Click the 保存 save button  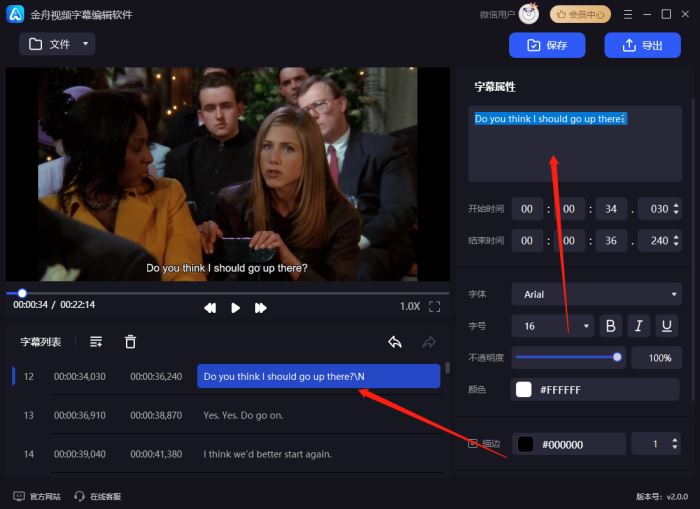(547, 45)
